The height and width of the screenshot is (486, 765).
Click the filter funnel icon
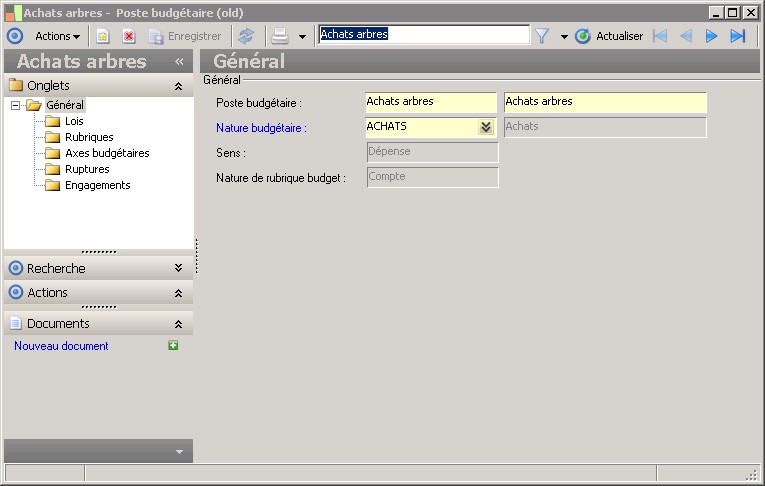click(542, 36)
